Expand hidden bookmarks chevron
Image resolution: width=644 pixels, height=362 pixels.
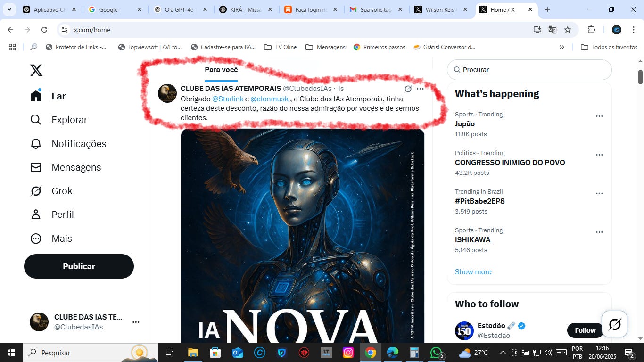coord(561,47)
